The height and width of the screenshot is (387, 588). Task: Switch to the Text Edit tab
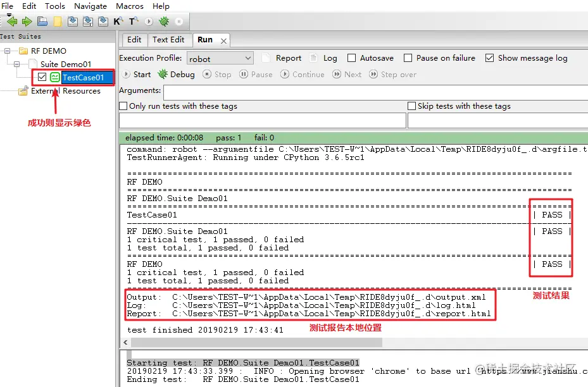pyautogui.click(x=168, y=39)
